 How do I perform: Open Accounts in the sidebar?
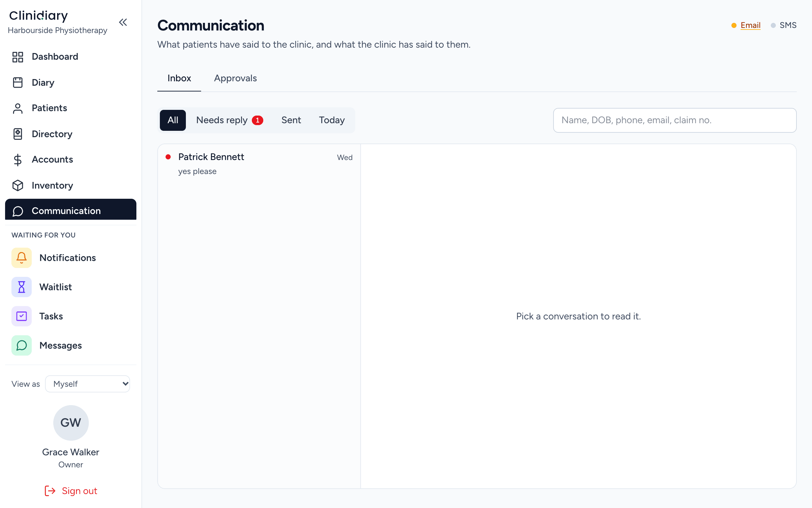pyautogui.click(x=70, y=160)
